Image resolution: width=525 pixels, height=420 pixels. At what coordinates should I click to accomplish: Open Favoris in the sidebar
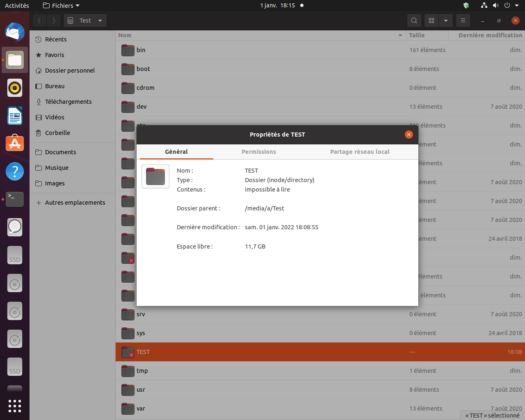tap(73, 55)
